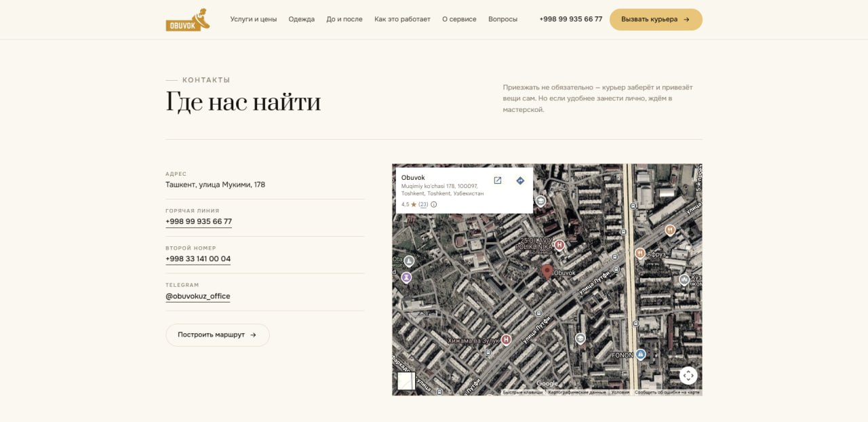Go to the Вопросы section
The height and width of the screenshot is (422, 868).
[x=502, y=19]
